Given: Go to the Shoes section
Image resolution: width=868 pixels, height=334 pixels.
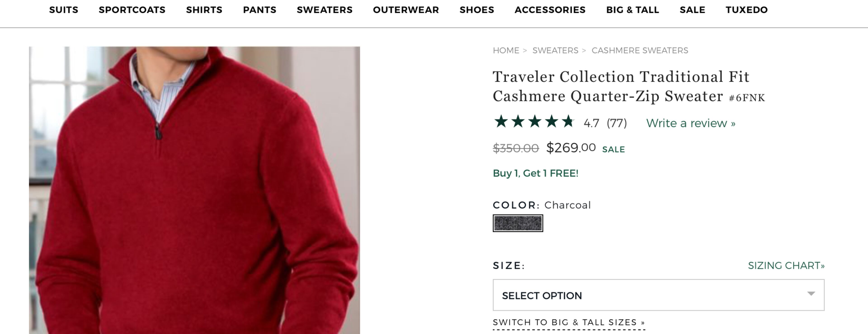Looking at the screenshot, I should pyautogui.click(x=476, y=10).
